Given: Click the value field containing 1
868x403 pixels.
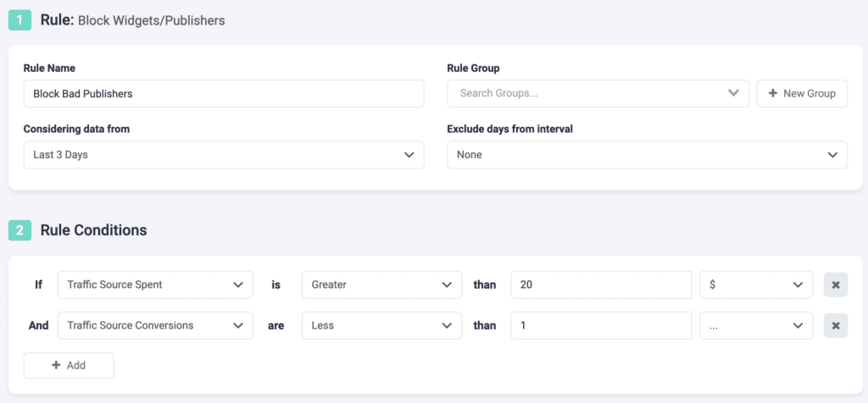Looking at the screenshot, I should (x=601, y=326).
